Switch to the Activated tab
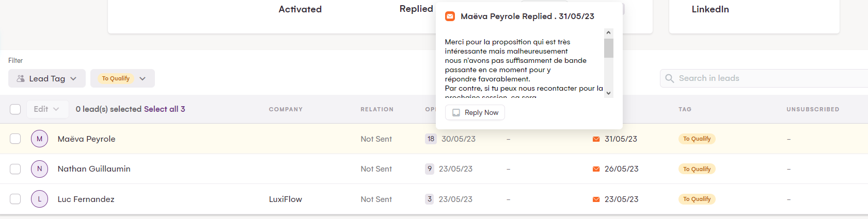868x219 pixels. [300, 9]
